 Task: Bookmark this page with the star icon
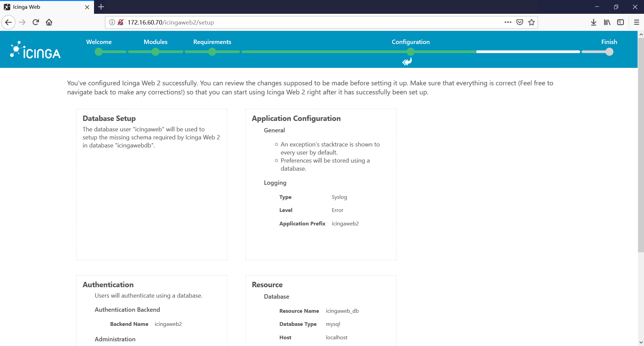[x=532, y=23]
